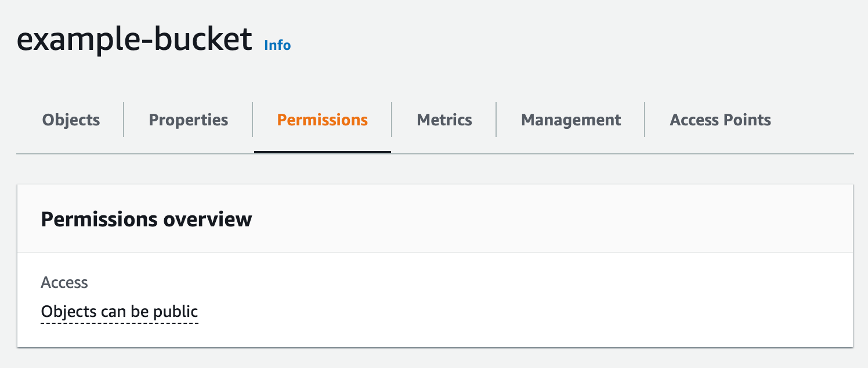
Task: Select the Permissions tab
Action: [322, 120]
